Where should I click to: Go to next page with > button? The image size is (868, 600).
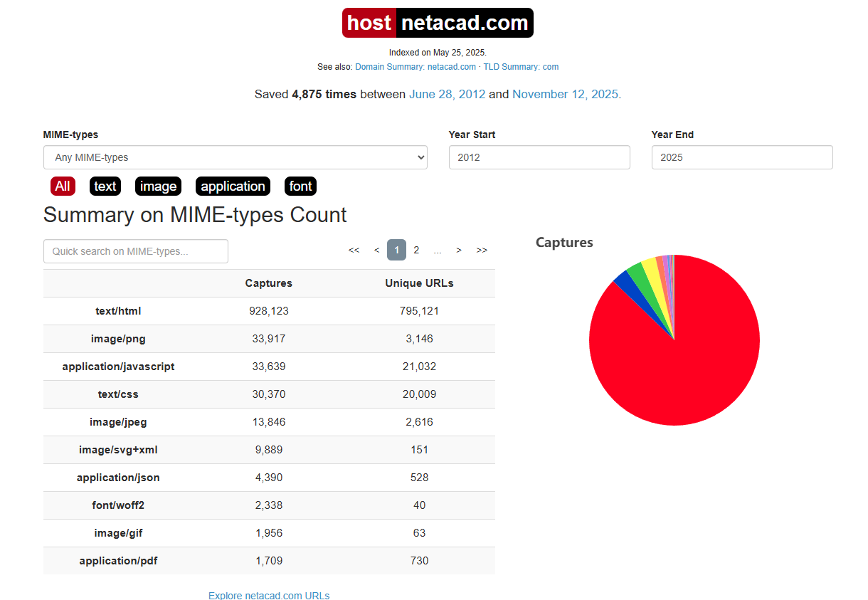pyautogui.click(x=459, y=250)
